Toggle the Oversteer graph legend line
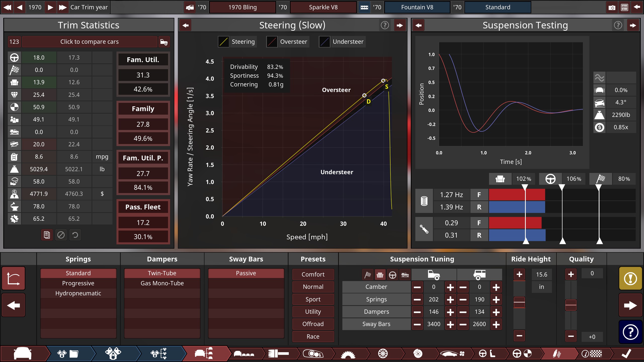The width and height of the screenshot is (644, 362). [x=272, y=42]
